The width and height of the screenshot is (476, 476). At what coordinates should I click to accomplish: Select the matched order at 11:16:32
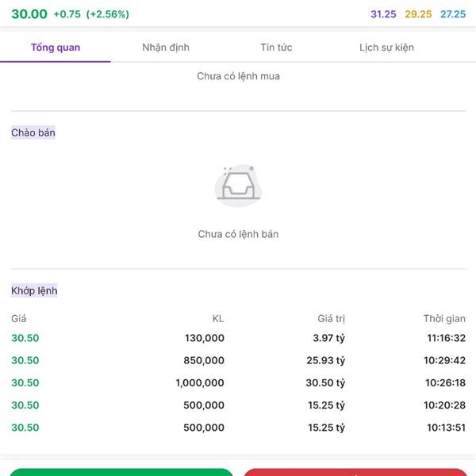tap(238, 338)
